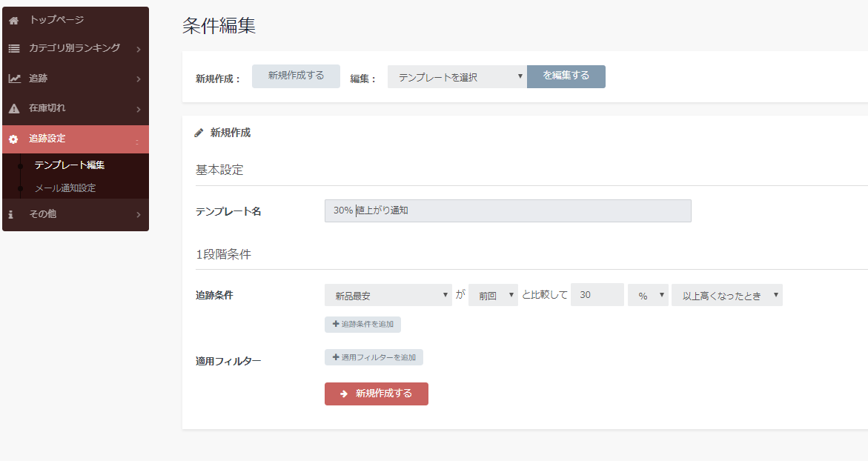868x461 pixels.
Task: Go to テンプレート編集 submenu
Action: click(69, 165)
